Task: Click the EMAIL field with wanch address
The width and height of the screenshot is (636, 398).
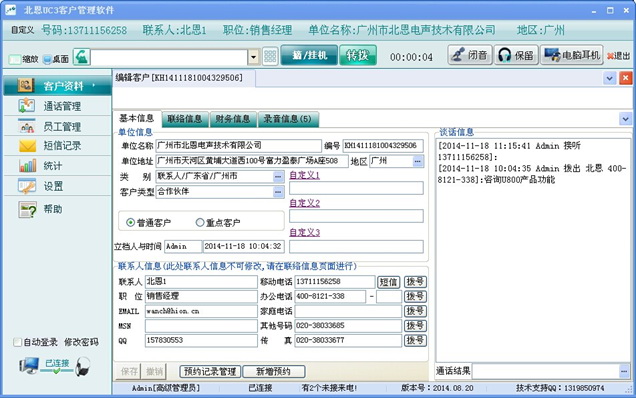Action: pos(201,311)
